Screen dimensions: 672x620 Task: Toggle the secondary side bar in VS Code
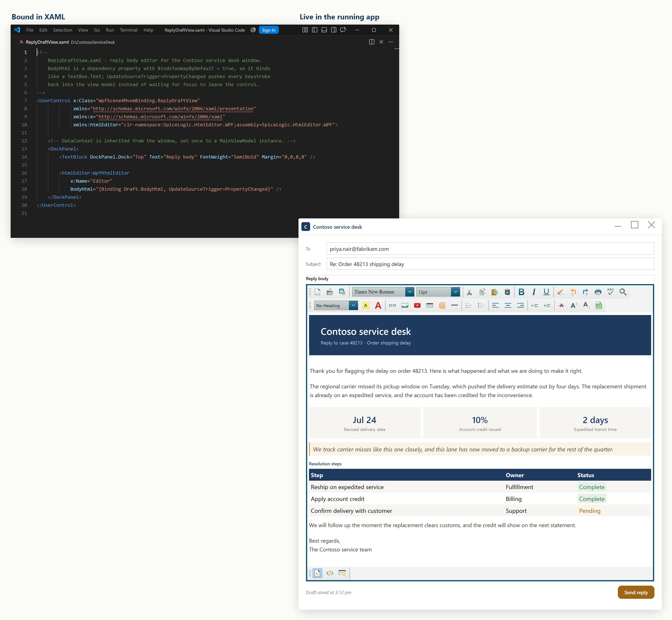point(333,30)
